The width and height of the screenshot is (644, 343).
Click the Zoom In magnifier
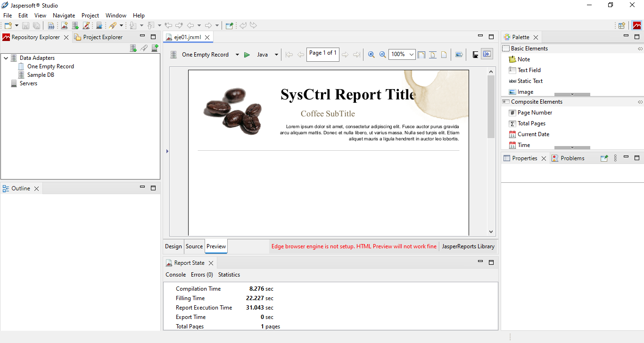372,55
